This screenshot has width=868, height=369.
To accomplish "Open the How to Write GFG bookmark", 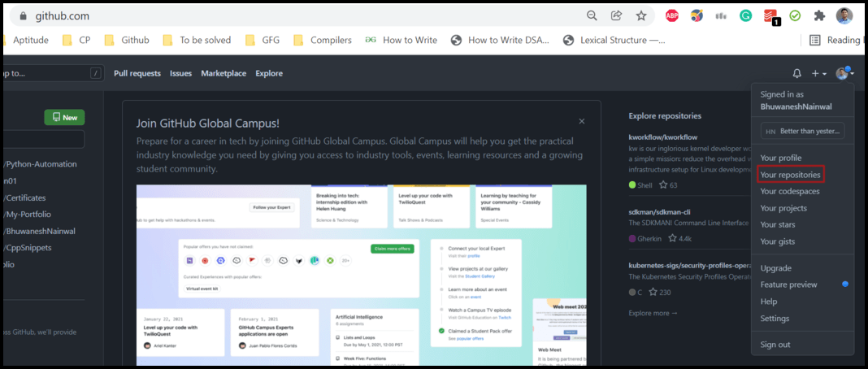I will (401, 40).
